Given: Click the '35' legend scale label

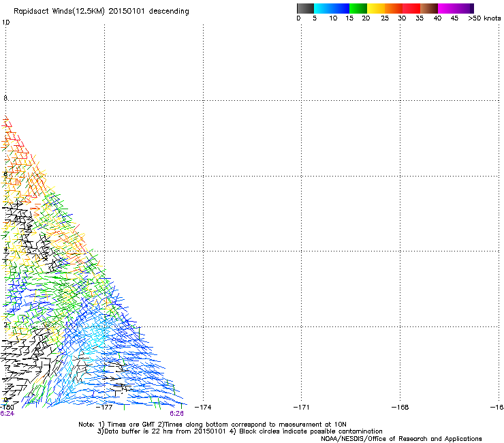Looking at the screenshot, I should coord(420,18).
